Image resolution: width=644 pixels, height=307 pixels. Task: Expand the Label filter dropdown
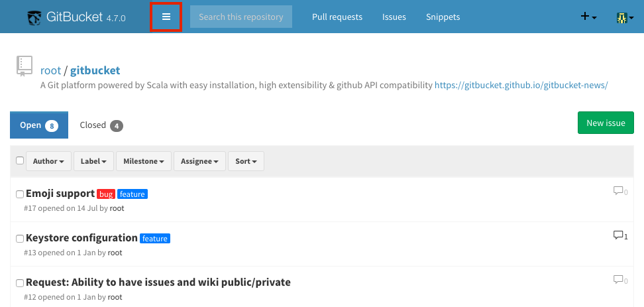(93, 161)
